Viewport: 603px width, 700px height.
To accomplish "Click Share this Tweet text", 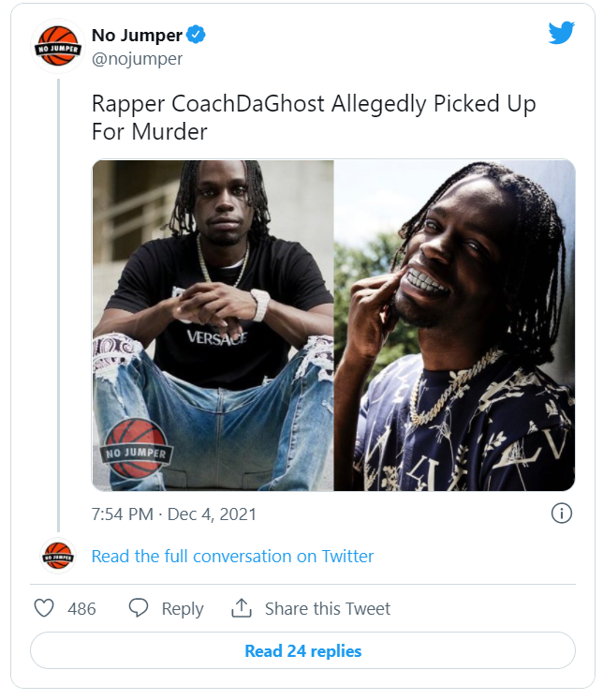I will pyautogui.click(x=328, y=608).
